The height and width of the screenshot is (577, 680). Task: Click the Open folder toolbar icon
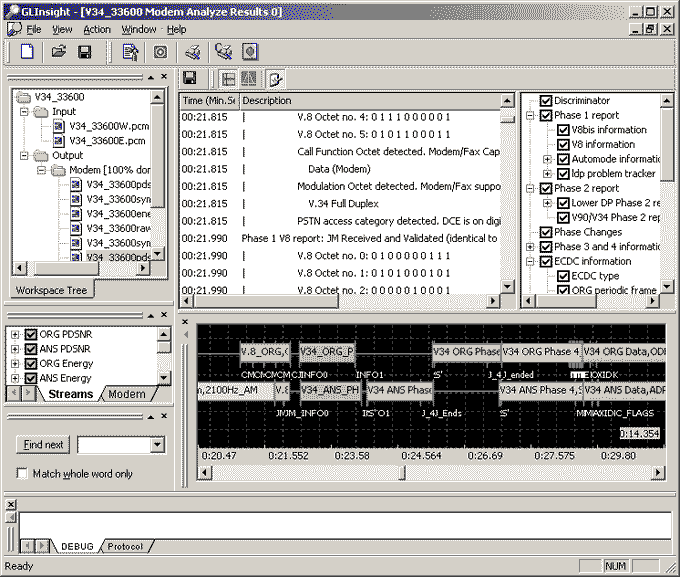(x=59, y=52)
